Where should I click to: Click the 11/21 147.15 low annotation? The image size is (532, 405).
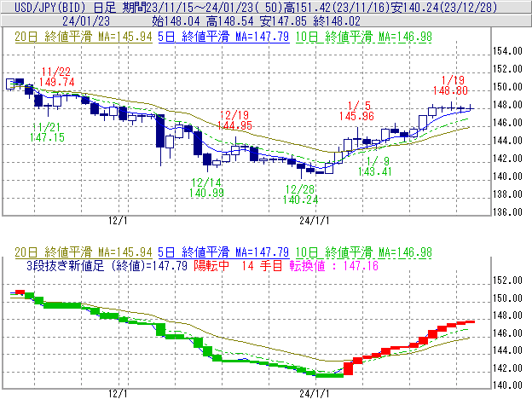click(x=47, y=133)
